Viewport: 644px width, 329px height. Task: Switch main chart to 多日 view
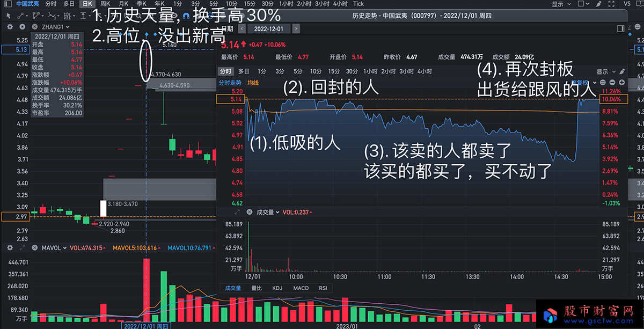[x=69, y=4]
